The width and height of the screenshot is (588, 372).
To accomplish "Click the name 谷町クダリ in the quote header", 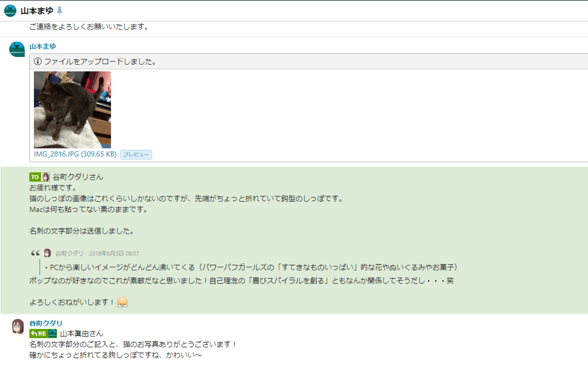I will point(69,254).
